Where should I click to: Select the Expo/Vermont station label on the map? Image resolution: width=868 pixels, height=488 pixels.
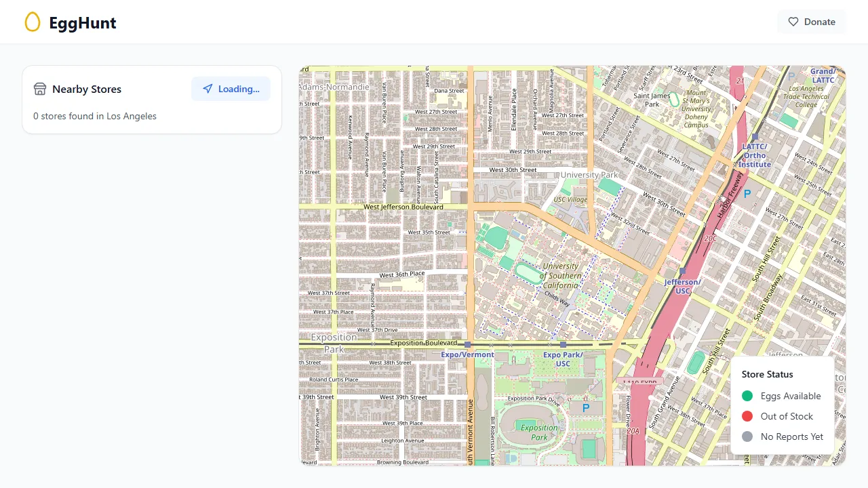(x=467, y=354)
